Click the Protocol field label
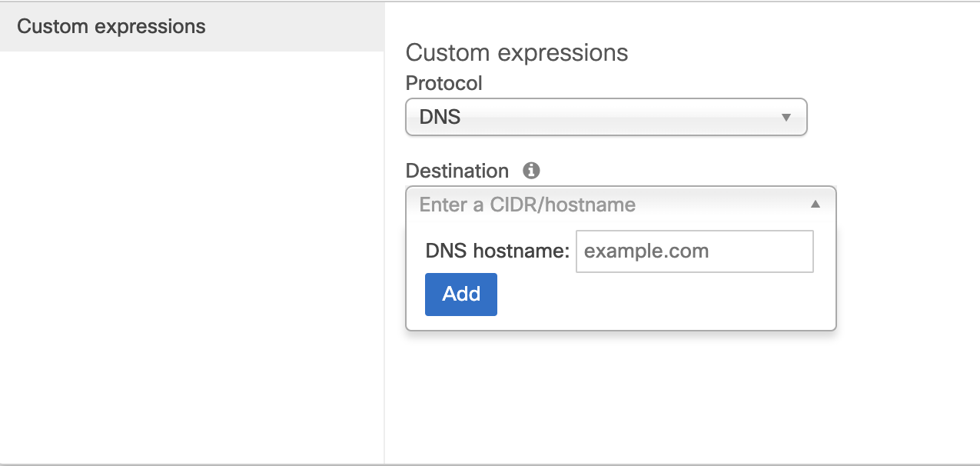The height and width of the screenshot is (466, 980). [443, 82]
